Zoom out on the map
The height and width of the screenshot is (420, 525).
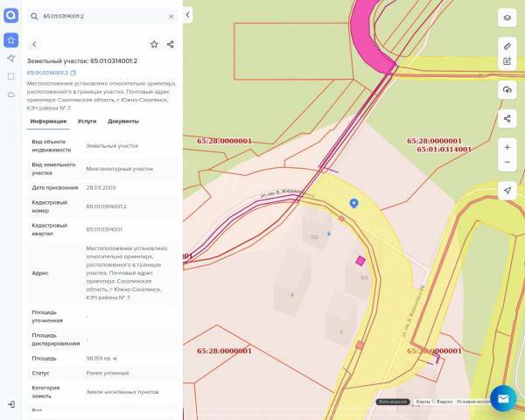click(x=507, y=163)
